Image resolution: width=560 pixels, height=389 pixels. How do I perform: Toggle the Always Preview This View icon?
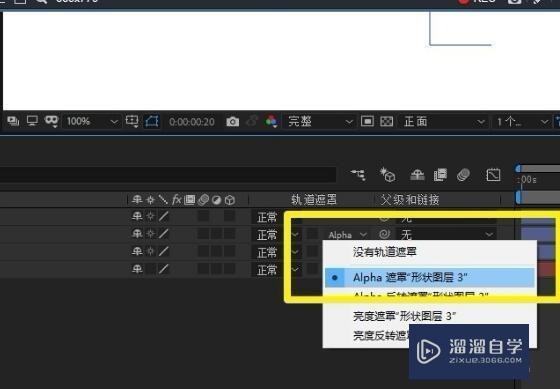[13, 121]
